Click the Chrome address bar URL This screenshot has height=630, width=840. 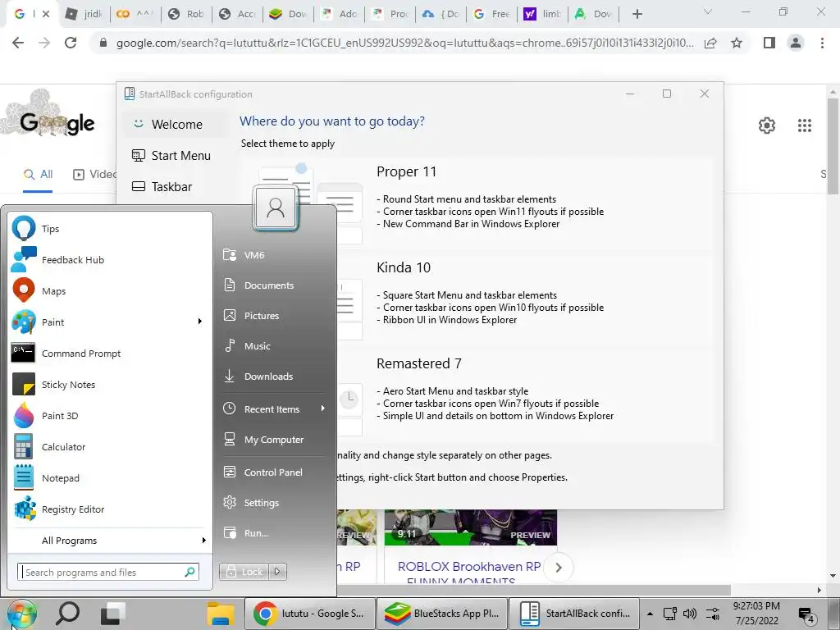(x=404, y=43)
